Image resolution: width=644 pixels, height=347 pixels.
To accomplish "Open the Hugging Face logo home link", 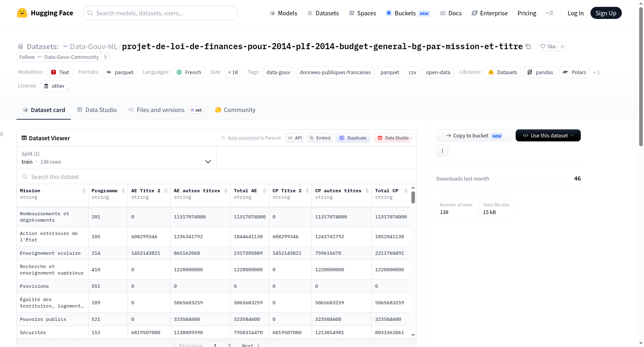I will click(x=45, y=13).
